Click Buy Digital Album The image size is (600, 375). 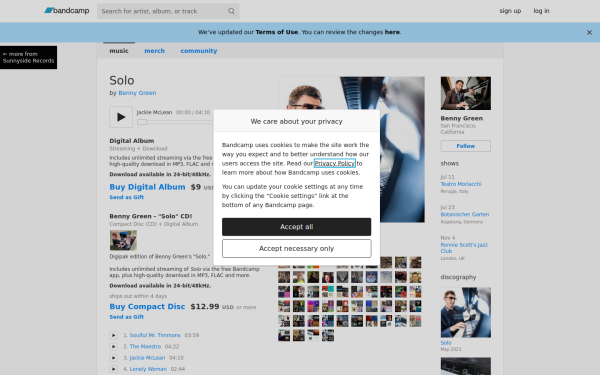tap(147, 187)
